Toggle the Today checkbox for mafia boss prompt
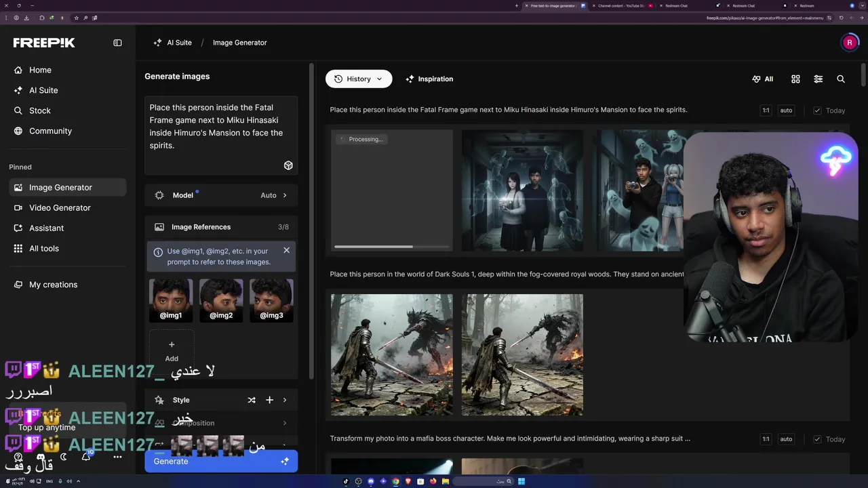The height and width of the screenshot is (488, 868). pyautogui.click(x=817, y=439)
